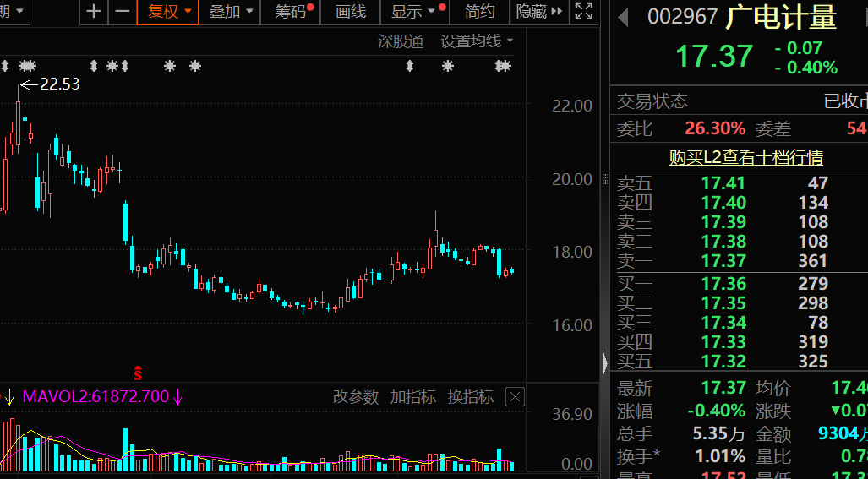868x479 pixels.
Task: Toggle fullscreen chart view icon
Action: pos(583,12)
